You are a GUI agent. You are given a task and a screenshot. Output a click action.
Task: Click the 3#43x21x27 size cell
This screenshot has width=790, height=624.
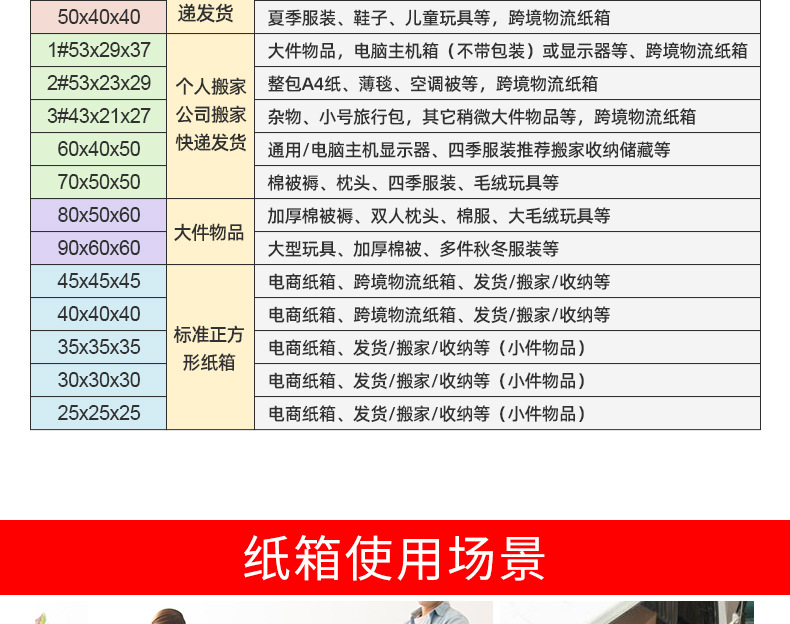(x=99, y=116)
